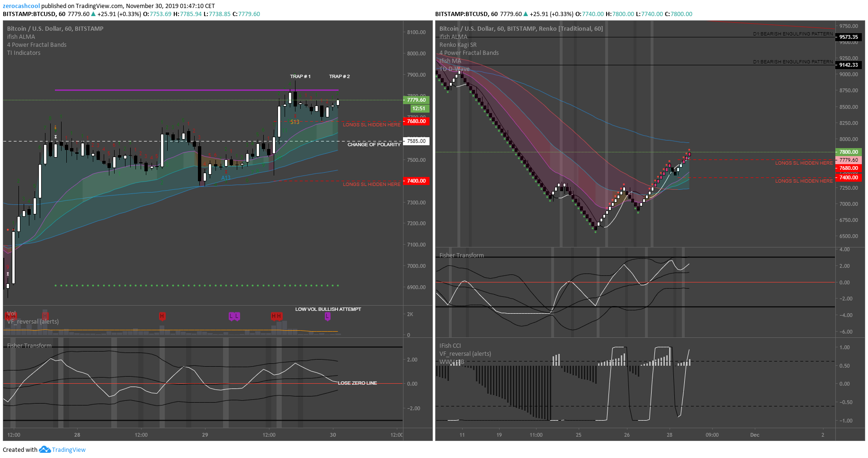Click the 'TRAP # 1' annotation
This screenshot has height=458, width=868.
pyautogui.click(x=300, y=76)
